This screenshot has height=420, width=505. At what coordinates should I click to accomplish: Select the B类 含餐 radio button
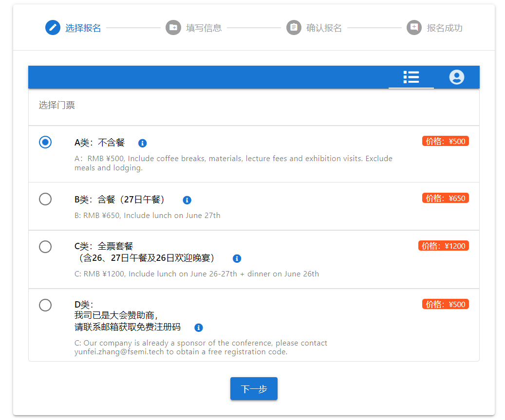point(45,199)
